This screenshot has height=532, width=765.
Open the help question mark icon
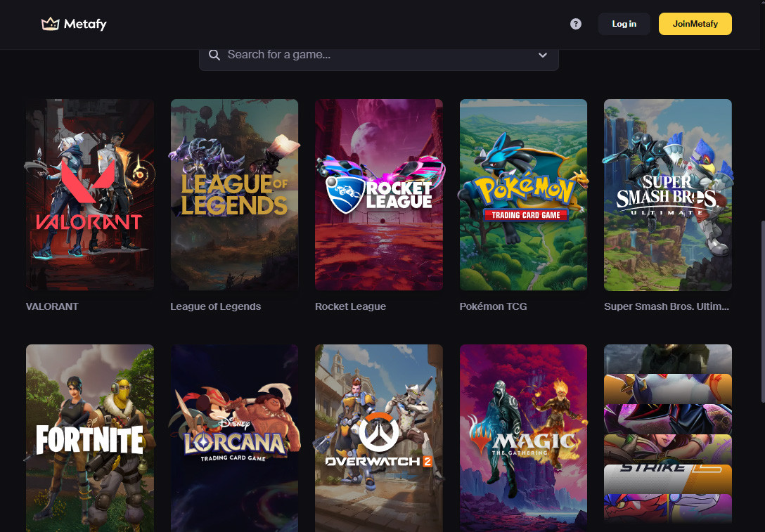[x=575, y=23]
